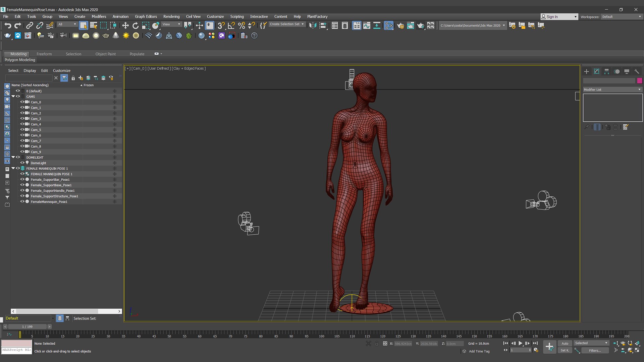Toggle the 3D Snaps button
644x362 pixels.
pyautogui.click(x=221, y=25)
